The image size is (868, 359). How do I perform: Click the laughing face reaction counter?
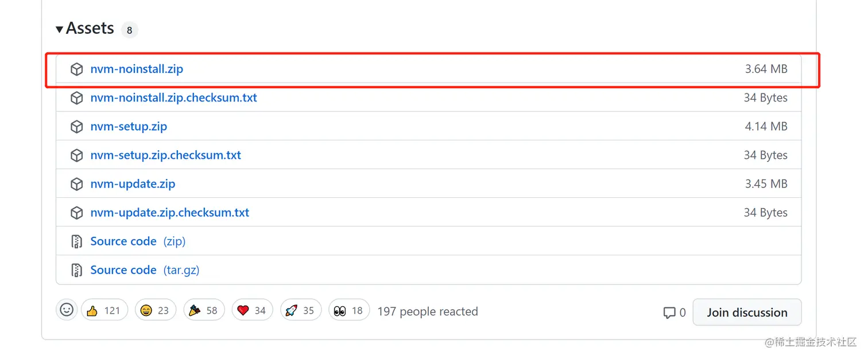pos(155,310)
